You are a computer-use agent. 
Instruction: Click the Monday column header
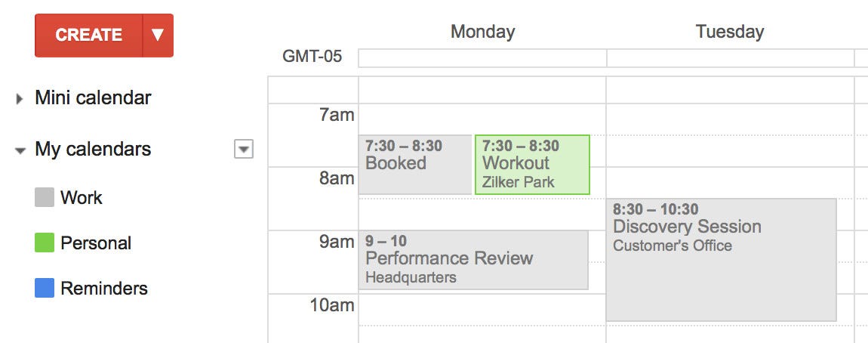(483, 32)
